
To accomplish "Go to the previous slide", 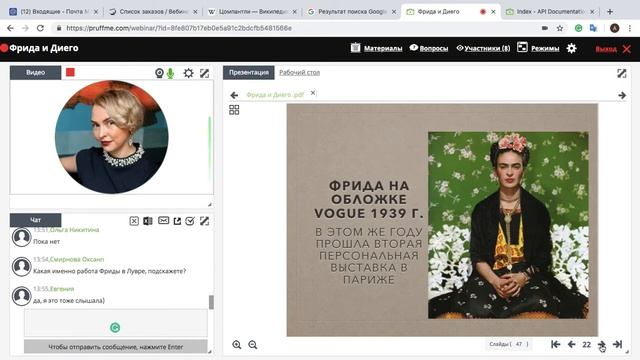I will (571, 344).
